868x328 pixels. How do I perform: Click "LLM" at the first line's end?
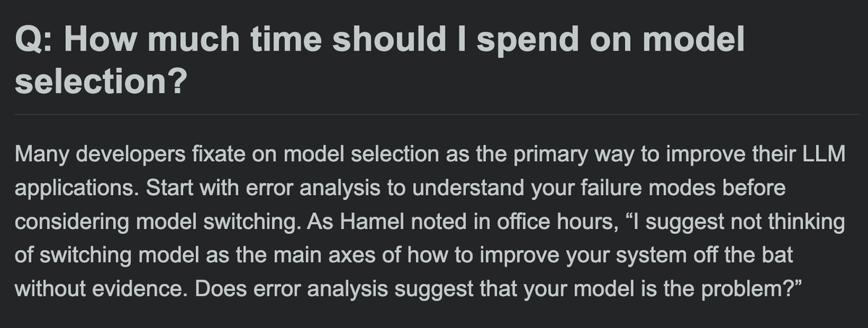824,155
